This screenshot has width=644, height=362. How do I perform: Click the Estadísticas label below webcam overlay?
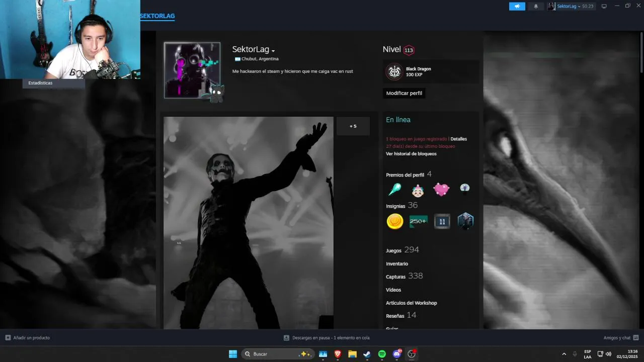click(40, 83)
